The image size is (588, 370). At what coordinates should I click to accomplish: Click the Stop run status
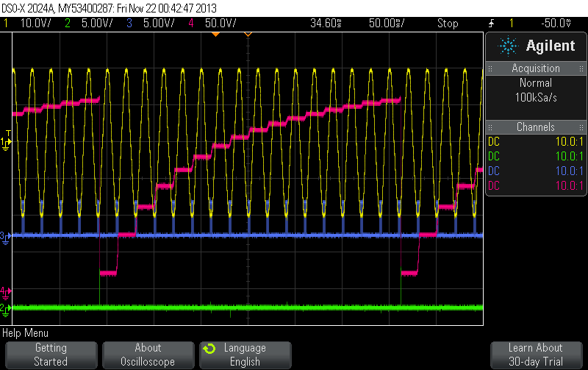(x=448, y=24)
